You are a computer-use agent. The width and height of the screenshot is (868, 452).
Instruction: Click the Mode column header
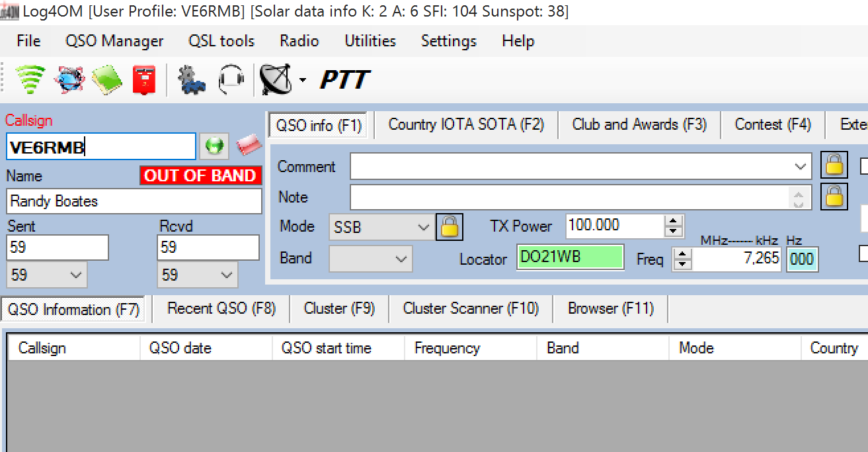735,348
